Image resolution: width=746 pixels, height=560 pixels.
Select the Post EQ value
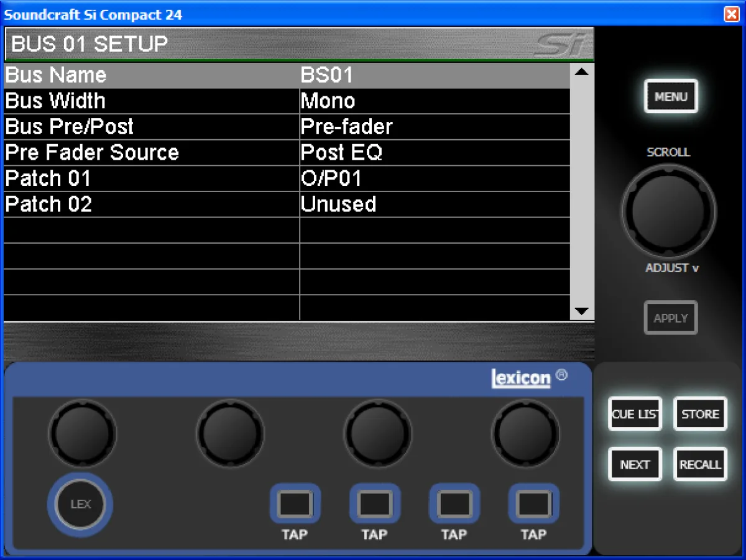coord(341,153)
